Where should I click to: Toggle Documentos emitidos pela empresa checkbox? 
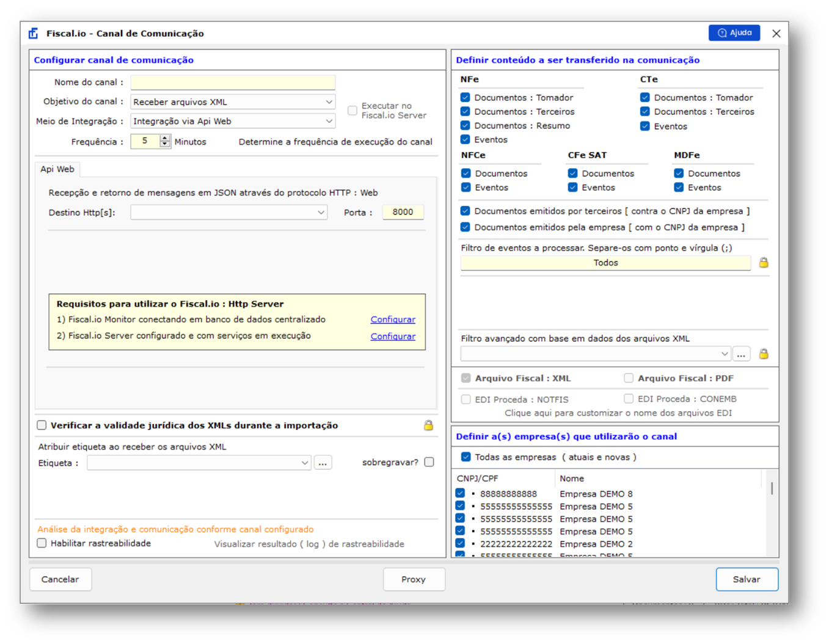[466, 227]
